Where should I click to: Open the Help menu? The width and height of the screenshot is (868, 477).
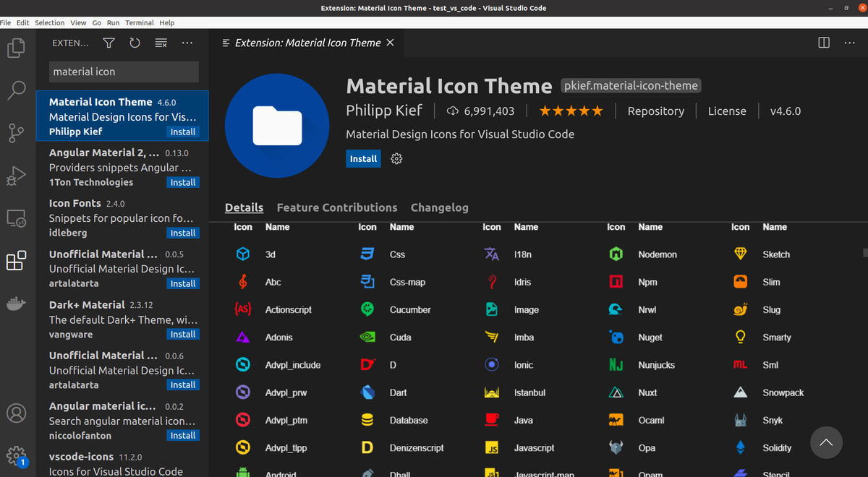coord(167,22)
